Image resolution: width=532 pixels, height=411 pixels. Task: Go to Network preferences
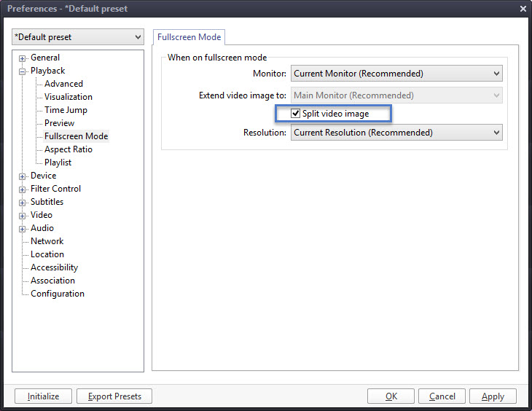pyautogui.click(x=47, y=241)
